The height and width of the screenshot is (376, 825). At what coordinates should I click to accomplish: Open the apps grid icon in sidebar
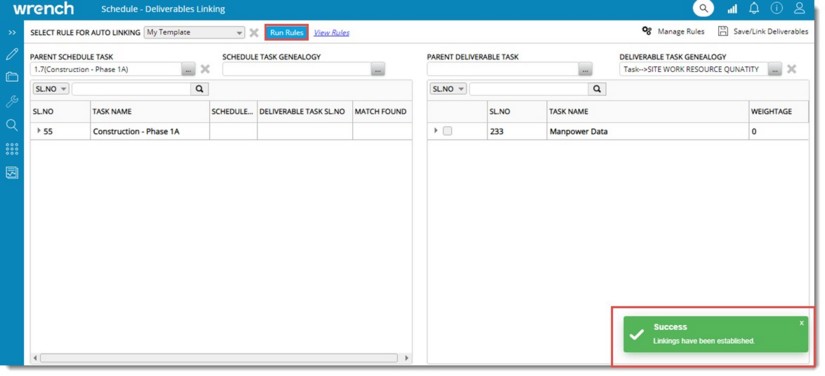pos(12,149)
